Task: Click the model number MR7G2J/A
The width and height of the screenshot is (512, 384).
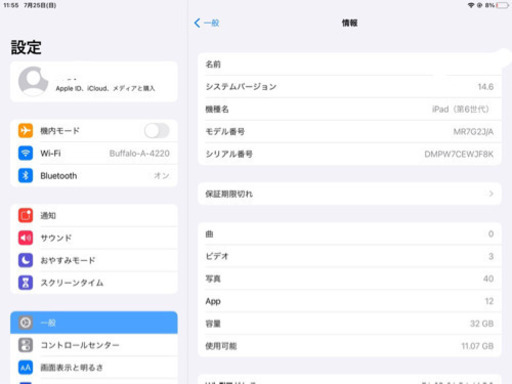Action: (473, 132)
